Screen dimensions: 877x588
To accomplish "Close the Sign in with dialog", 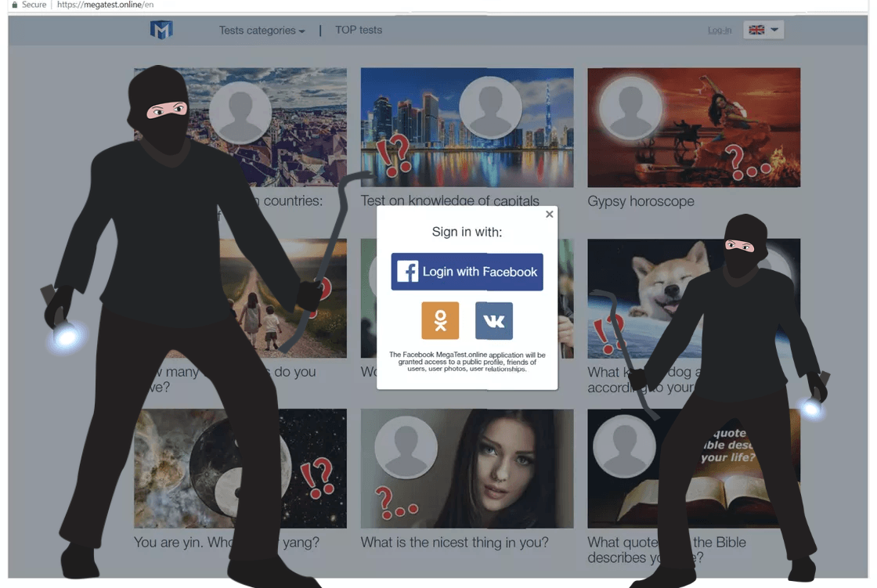I will [x=549, y=214].
